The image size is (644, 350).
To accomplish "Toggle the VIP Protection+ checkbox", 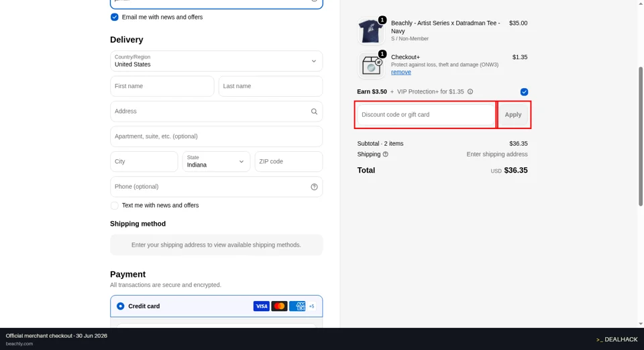I will click(x=524, y=92).
